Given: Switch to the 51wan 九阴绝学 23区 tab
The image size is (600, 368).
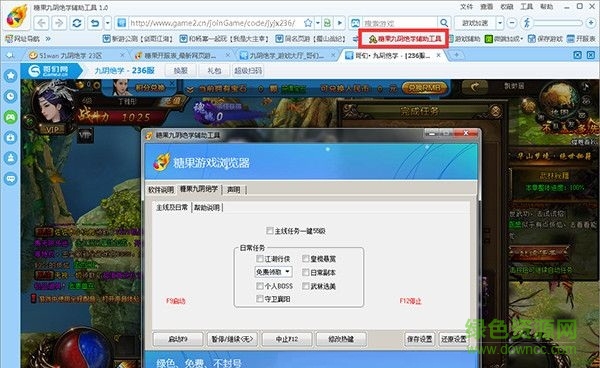Looking at the screenshot, I should (x=72, y=55).
